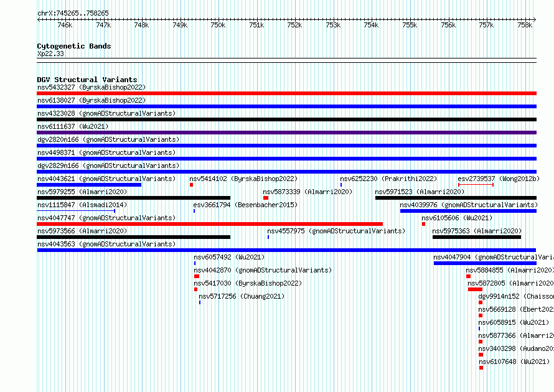Click the Xp22.33 cytogenetic band label
This screenshot has height=392, width=554.
coord(50,54)
